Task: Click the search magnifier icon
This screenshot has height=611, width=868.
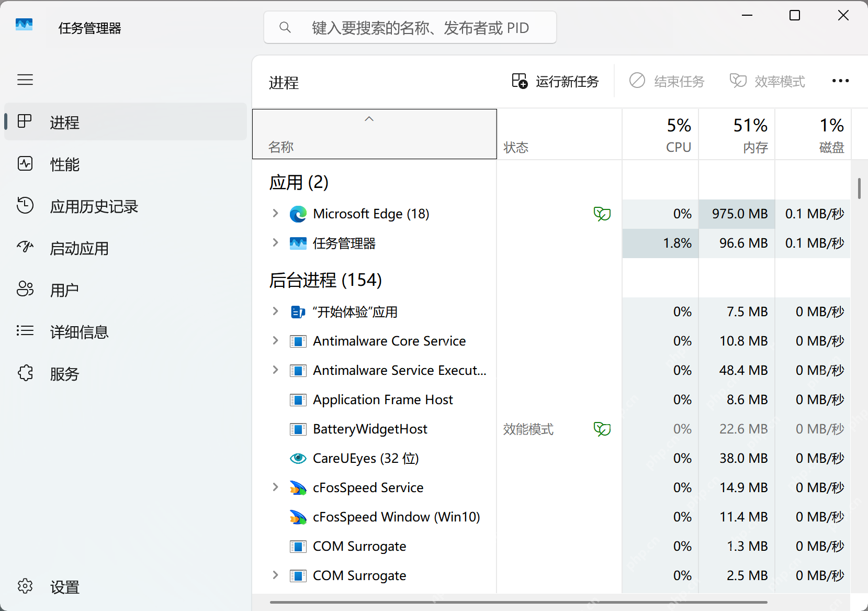Action: 285,27
